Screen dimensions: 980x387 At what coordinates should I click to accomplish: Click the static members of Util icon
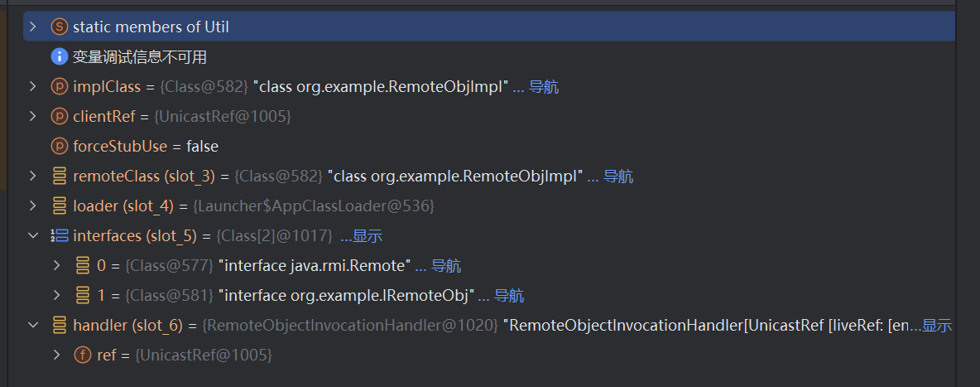pyautogui.click(x=60, y=27)
